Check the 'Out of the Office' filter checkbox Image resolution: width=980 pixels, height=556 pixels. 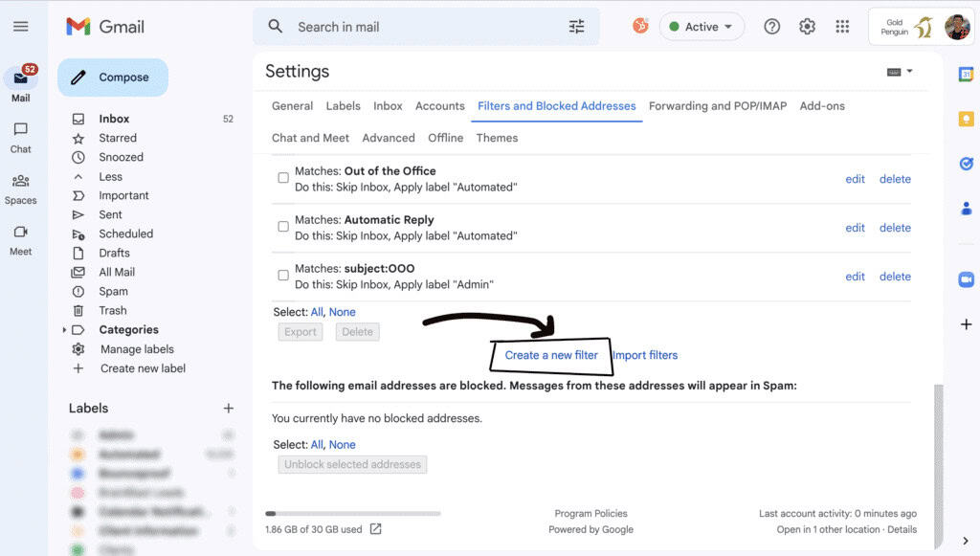coord(283,178)
